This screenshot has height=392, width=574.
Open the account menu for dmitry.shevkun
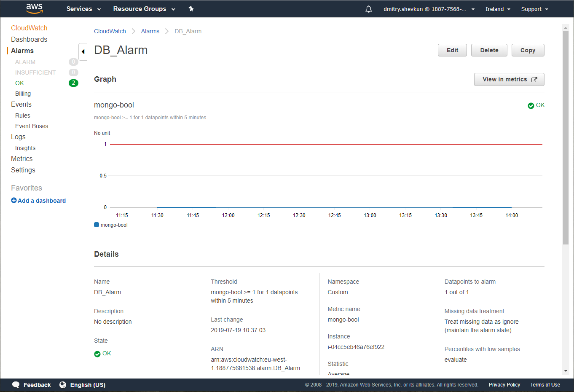coord(429,9)
